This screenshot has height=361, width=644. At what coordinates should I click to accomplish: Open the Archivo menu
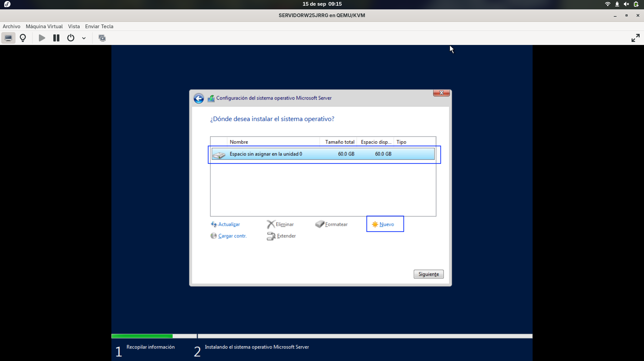pos(11,26)
